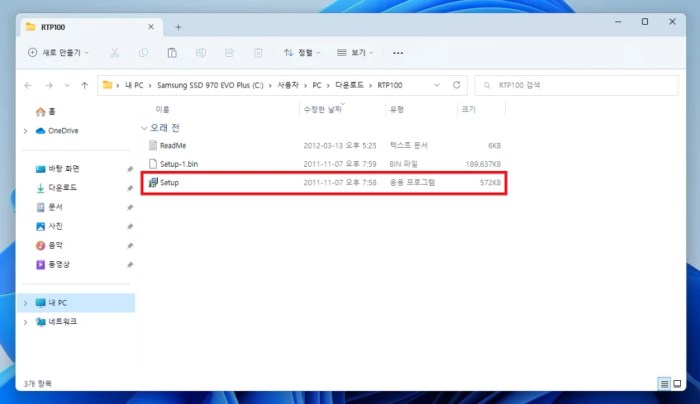Click 사용자 in breadcrumb path
This screenshot has width=700, height=404.
click(288, 85)
